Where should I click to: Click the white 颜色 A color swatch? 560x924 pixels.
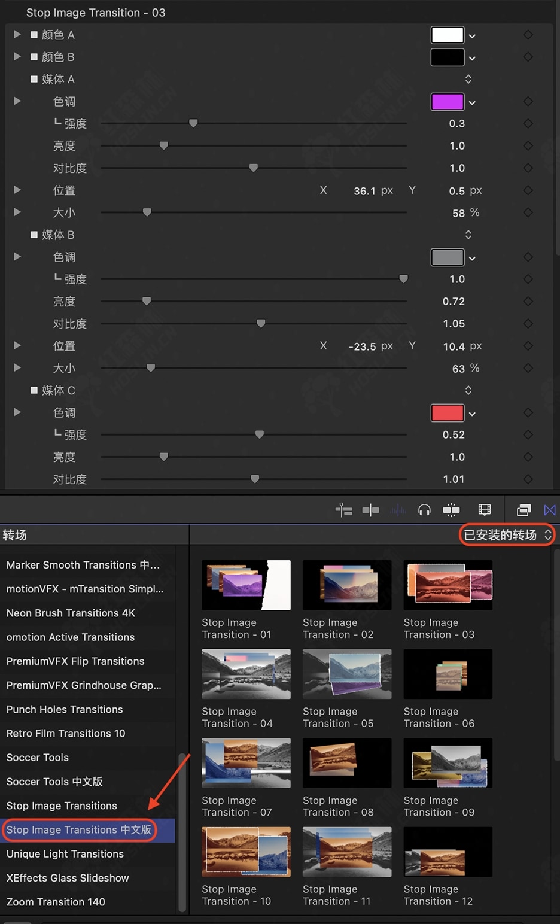click(447, 35)
